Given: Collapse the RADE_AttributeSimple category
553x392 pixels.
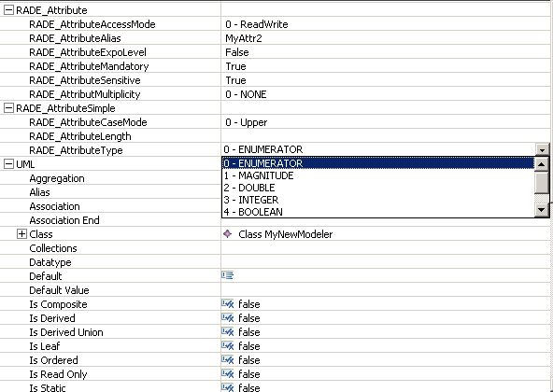Looking at the screenshot, I should (x=8, y=108).
